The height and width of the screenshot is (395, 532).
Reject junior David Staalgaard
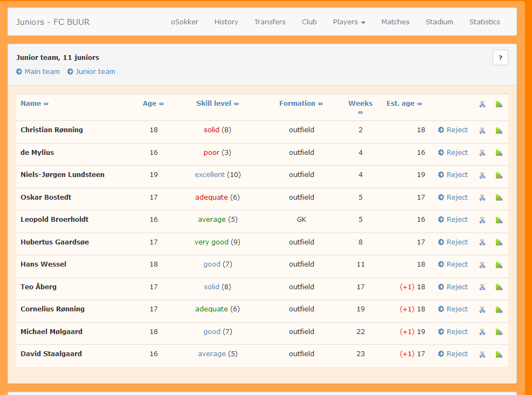(453, 354)
